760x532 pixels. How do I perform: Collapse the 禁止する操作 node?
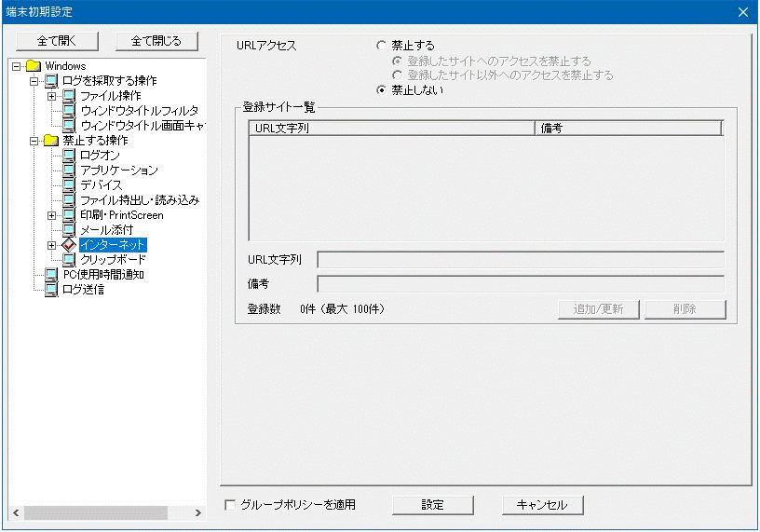tap(34, 141)
